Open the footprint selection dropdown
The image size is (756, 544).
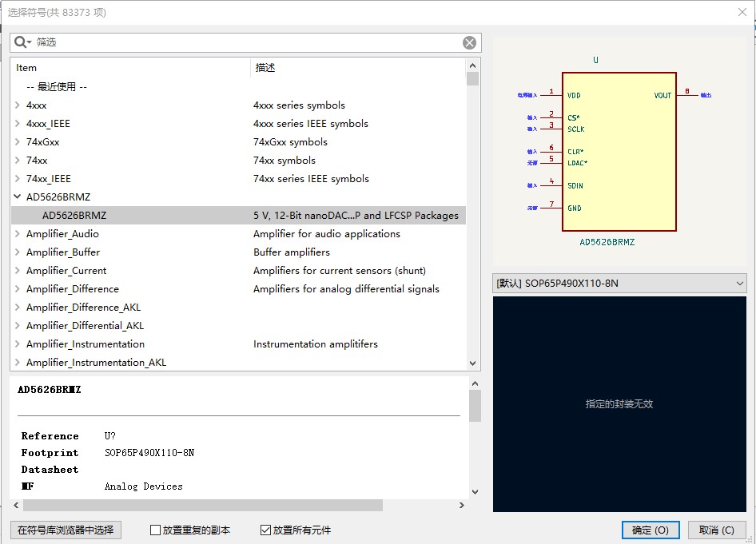(619, 284)
